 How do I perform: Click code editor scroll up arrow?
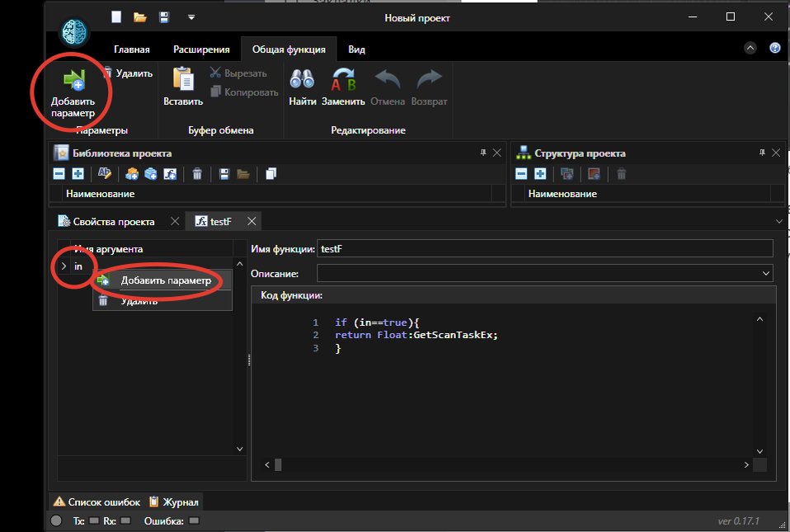click(x=759, y=319)
